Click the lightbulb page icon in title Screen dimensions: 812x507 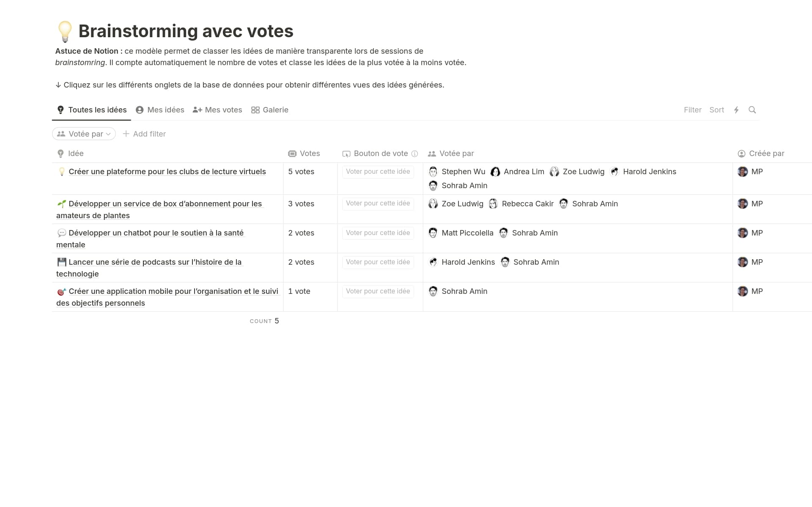coord(65,32)
